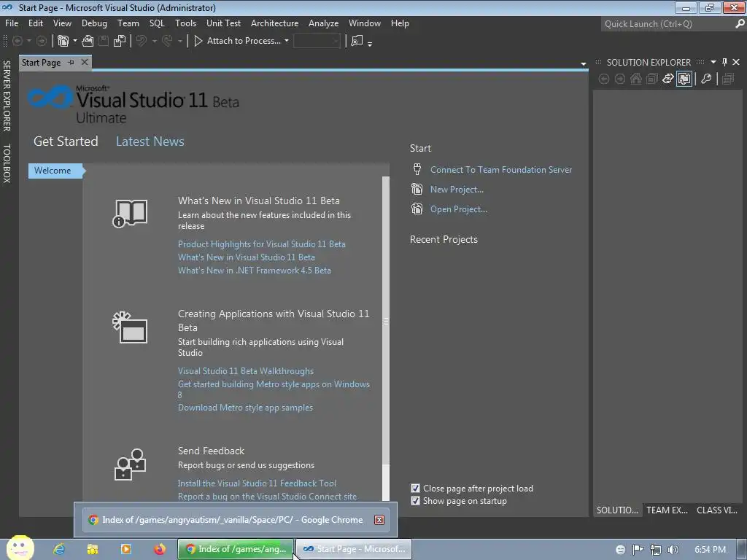
Task: Switch to the Latest News tab
Action: pyautogui.click(x=150, y=141)
